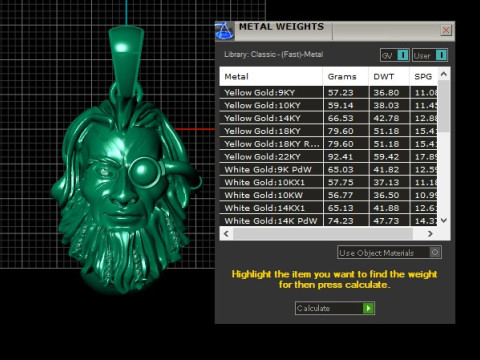Select the White Gold:10KW row
480x360 pixels.
click(328, 195)
